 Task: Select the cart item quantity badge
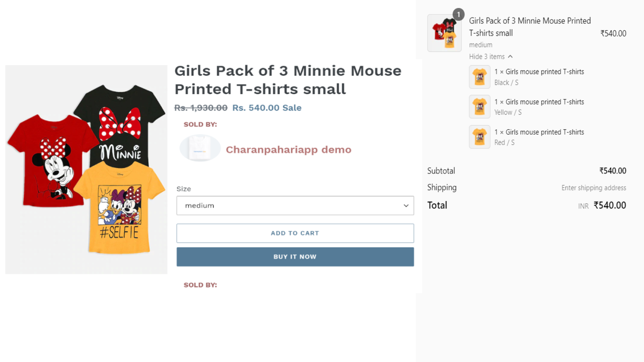[458, 15]
